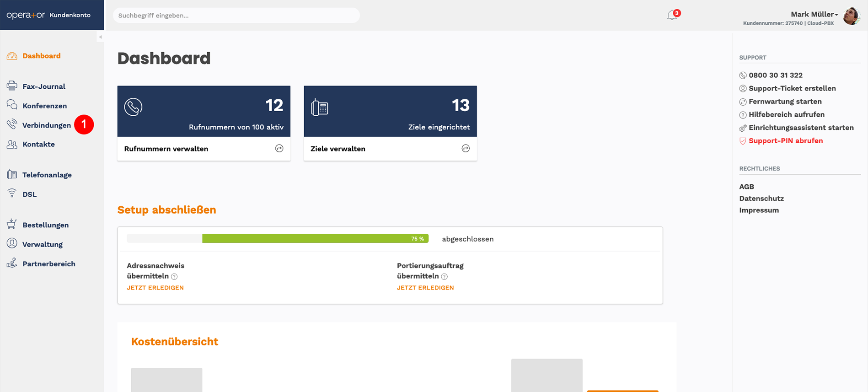Call support number 0800 30 31 322
The width and height of the screenshot is (868, 392).
pos(776,75)
